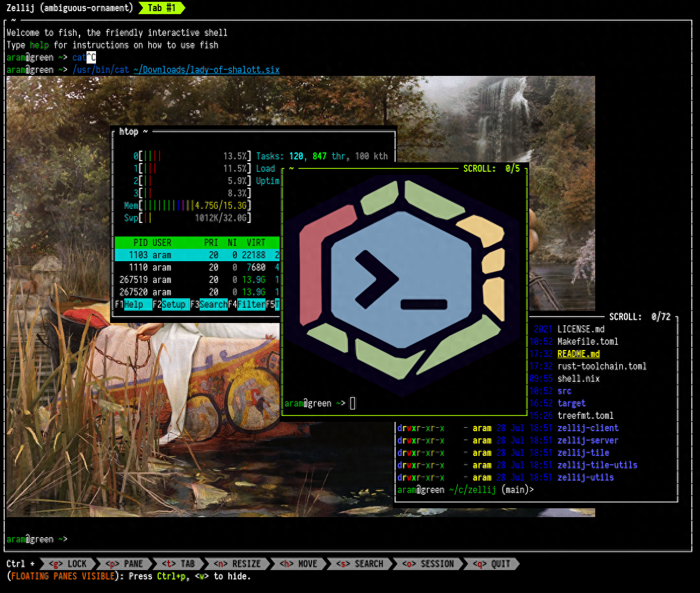Screen dimensions: 700x593
Task: Click the SCROLL 0/5 indicator on the logo pane
Action: coord(492,169)
